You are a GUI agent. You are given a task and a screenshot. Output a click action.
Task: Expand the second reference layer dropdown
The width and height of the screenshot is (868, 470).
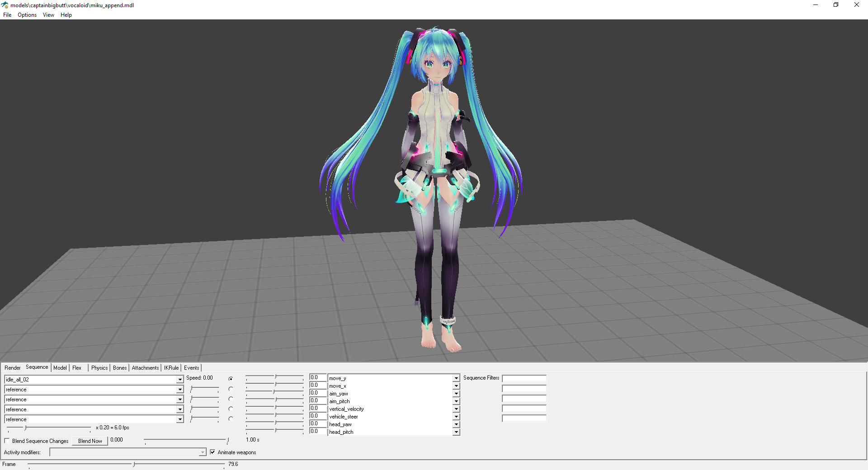(180, 399)
